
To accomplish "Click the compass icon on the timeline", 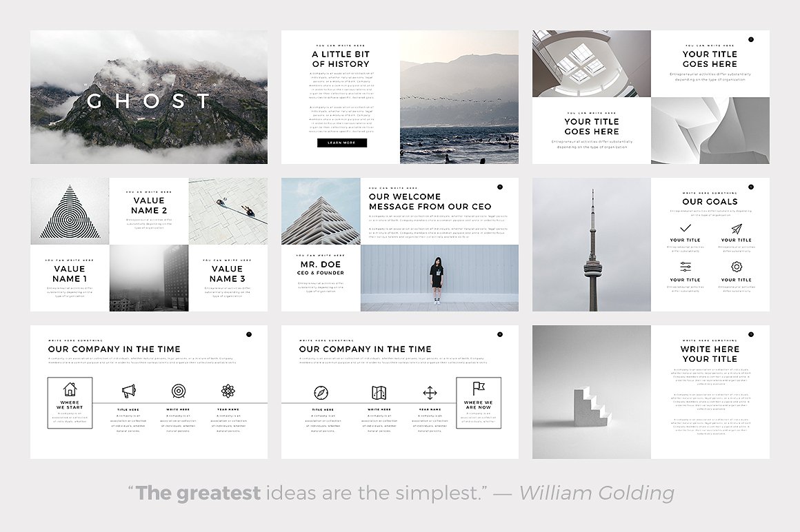I will point(321,393).
